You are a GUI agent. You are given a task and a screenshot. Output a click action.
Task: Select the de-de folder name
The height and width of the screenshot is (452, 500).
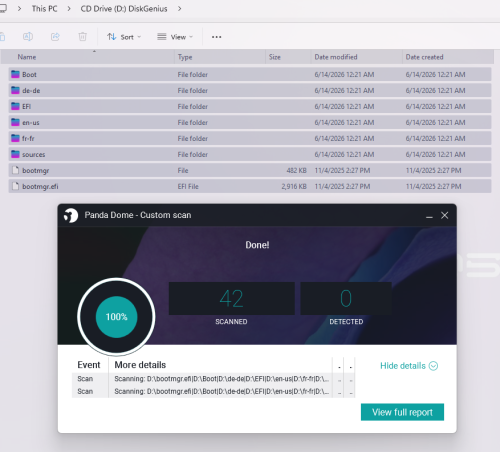click(31, 90)
